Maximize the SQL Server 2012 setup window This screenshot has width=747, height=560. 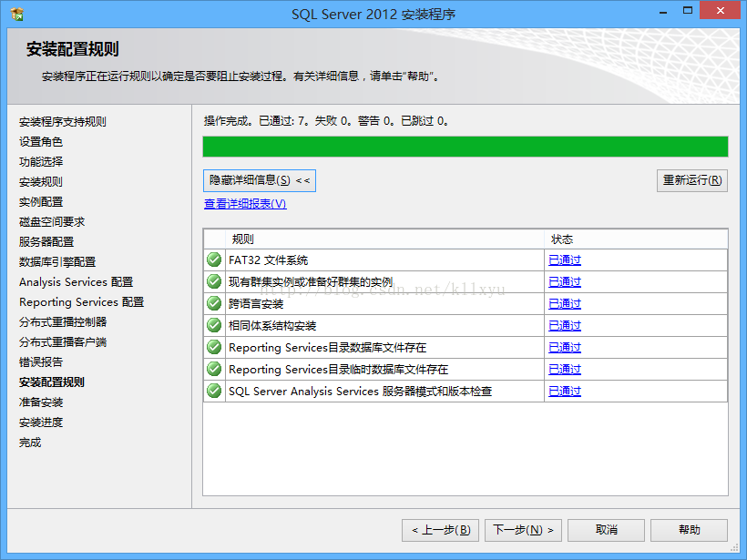coord(688,11)
